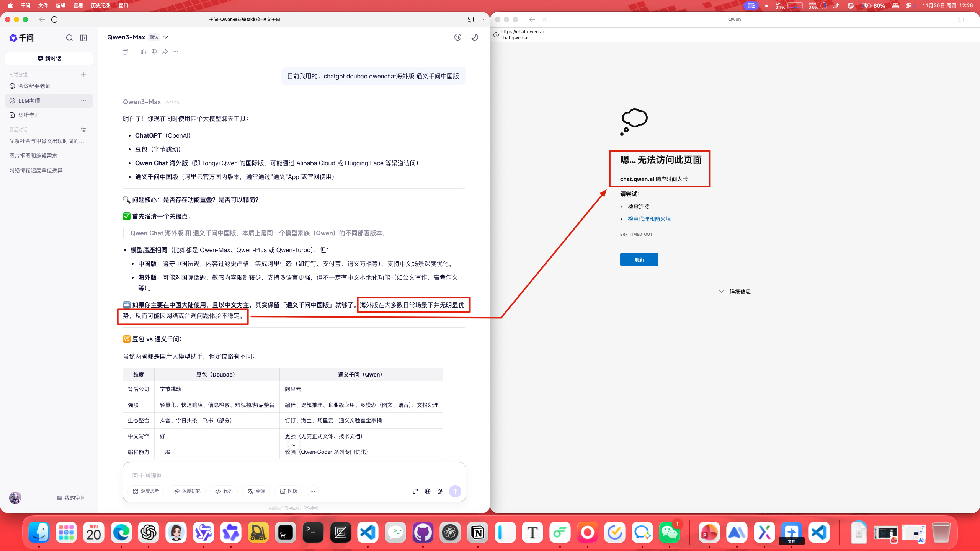This screenshot has height=551, width=980.
Task: Click the scroll-to-bottom arrow button
Action: coord(294,444)
